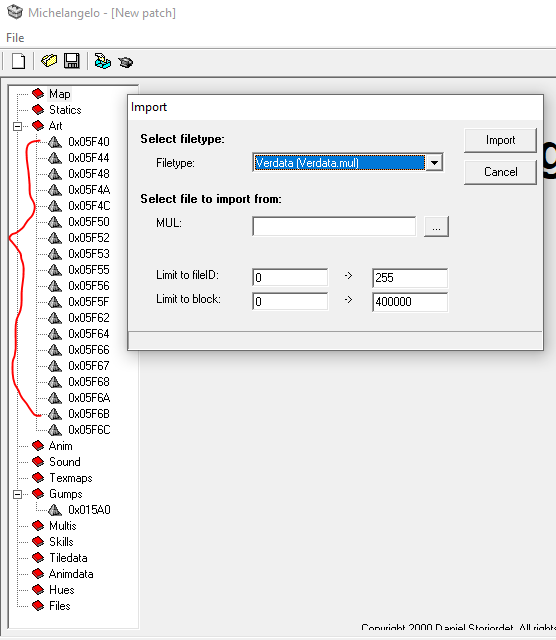
Task: Open the File menu
Action: coord(15,38)
